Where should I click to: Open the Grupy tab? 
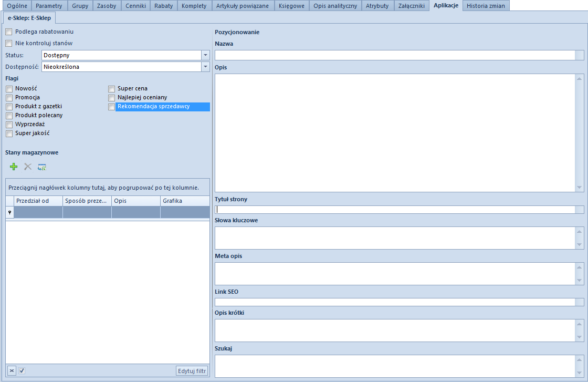(x=80, y=6)
